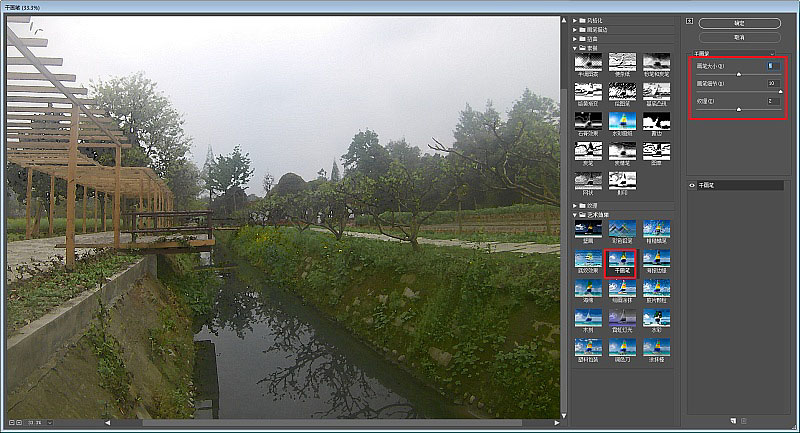800x433 pixels.
Task: Open the 干画笔 filter name dropdown
Action: (733, 54)
